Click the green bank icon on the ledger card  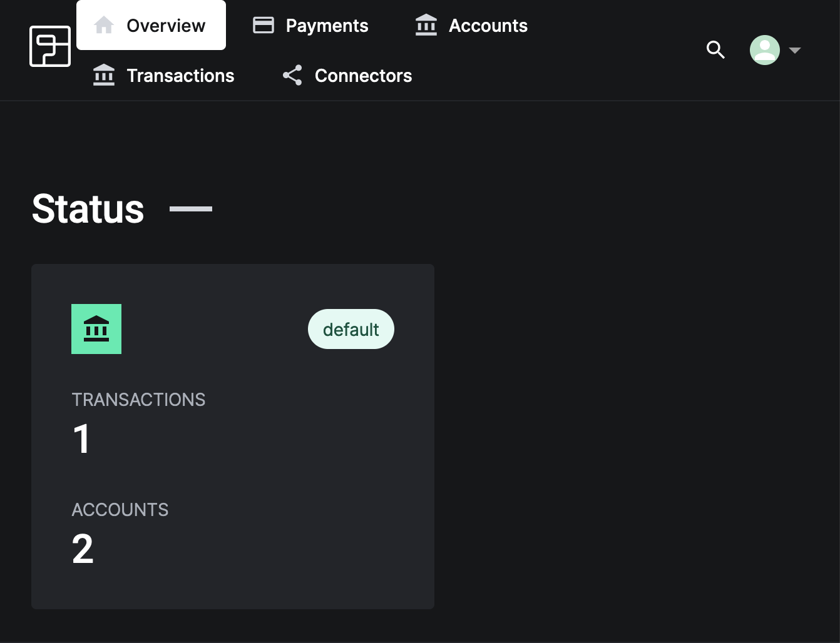click(x=96, y=329)
